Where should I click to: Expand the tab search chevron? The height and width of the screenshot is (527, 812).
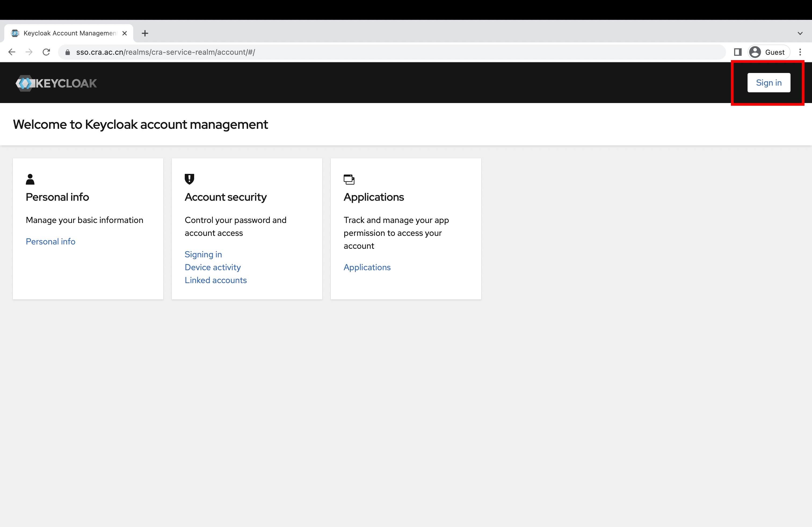(x=800, y=33)
